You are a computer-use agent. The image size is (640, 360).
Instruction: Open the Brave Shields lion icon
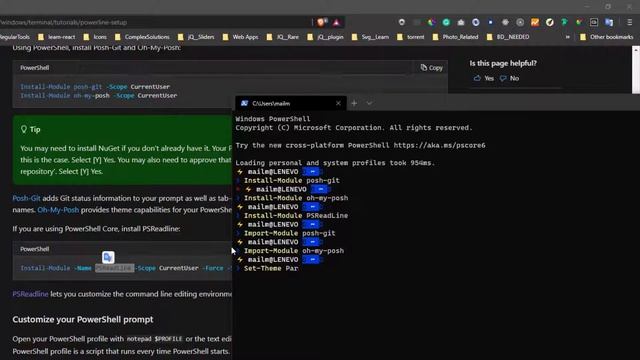pyautogui.click(x=321, y=22)
